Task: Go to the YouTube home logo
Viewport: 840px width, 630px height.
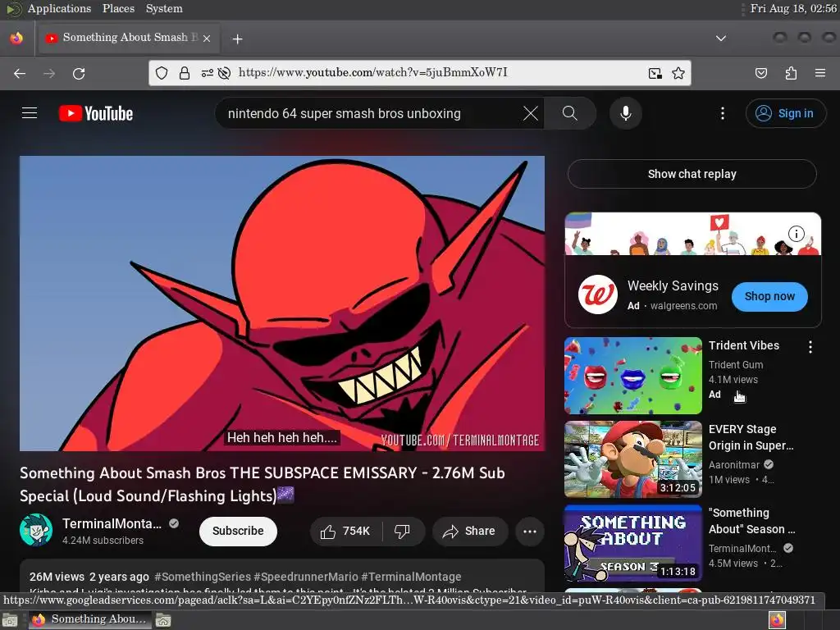Action: [x=96, y=113]
